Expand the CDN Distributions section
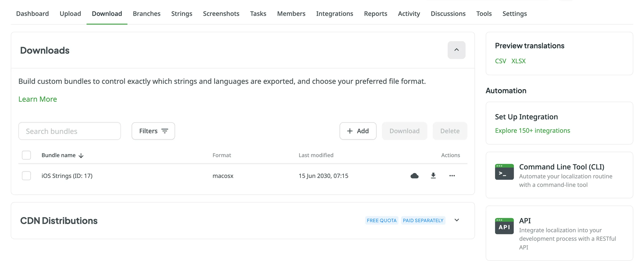This screenshot has width=644, height=272. [x=456, y=220]
